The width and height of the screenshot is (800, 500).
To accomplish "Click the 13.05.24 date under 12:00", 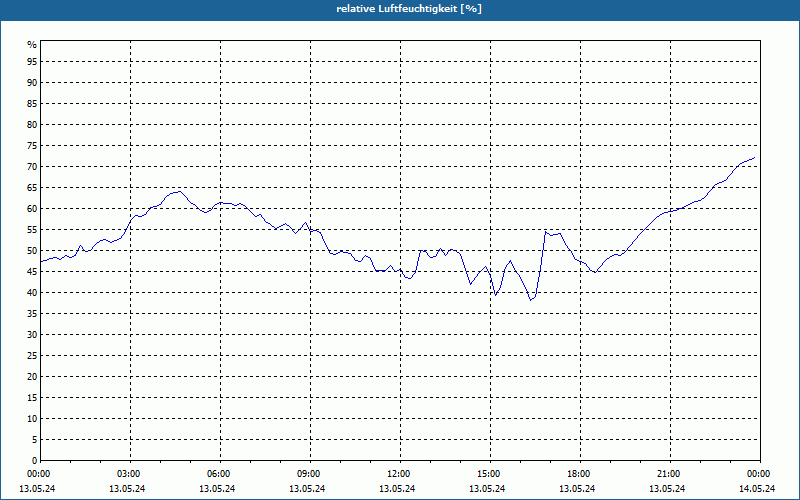I will tap(397, 489).
